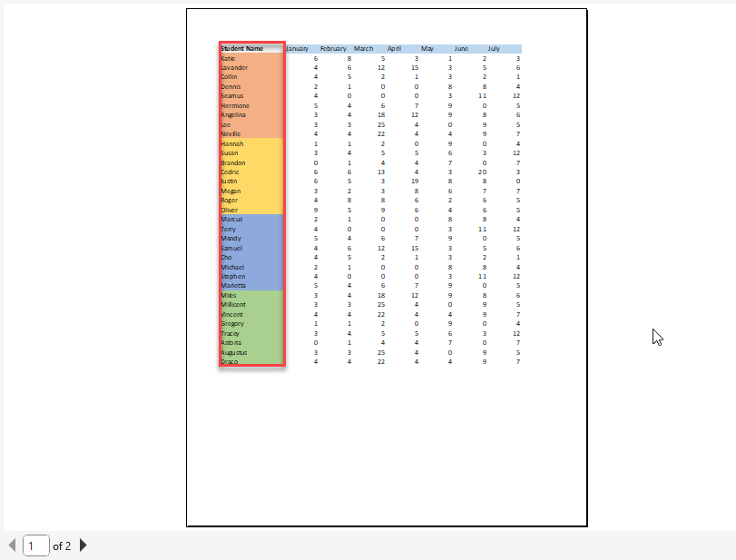Click the February column header

[x=333, y=48]
